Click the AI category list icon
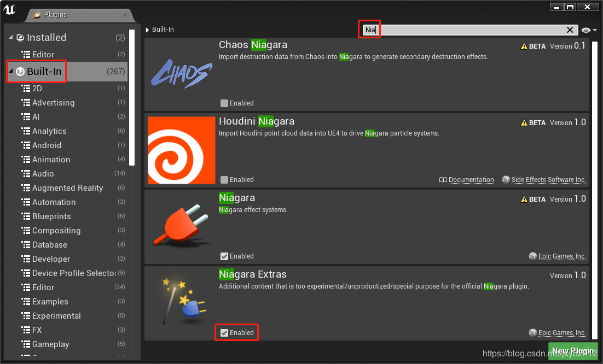Image resolution: width=603 pixels, height=364 pixels. point(26,117)
